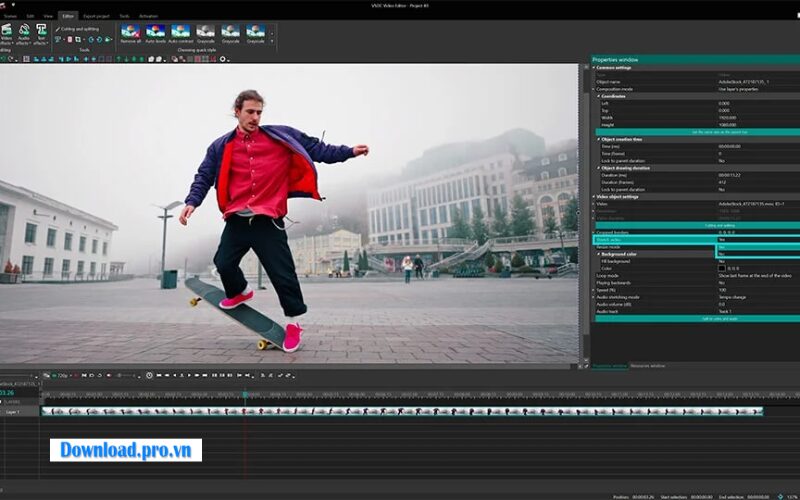
Task: Apply the Auto levels quick style
Action: (155, 34)
